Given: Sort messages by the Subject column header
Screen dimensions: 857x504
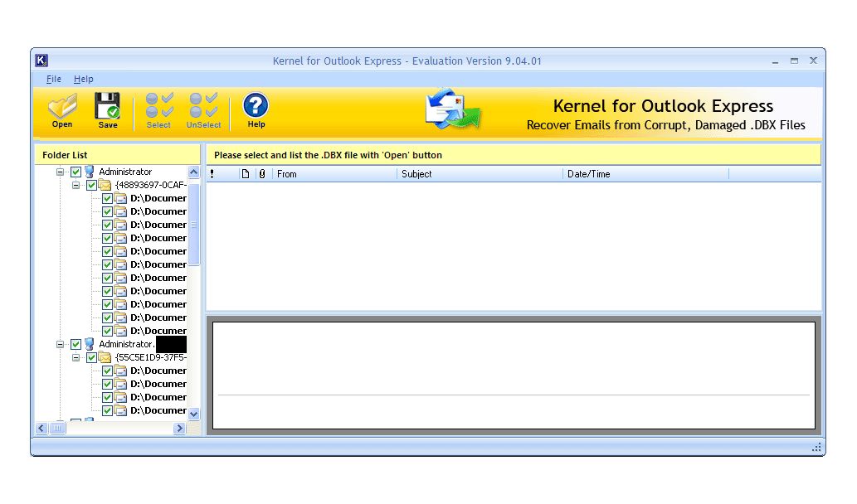Looking at the screenshot, I should click(x=480, y=174).
